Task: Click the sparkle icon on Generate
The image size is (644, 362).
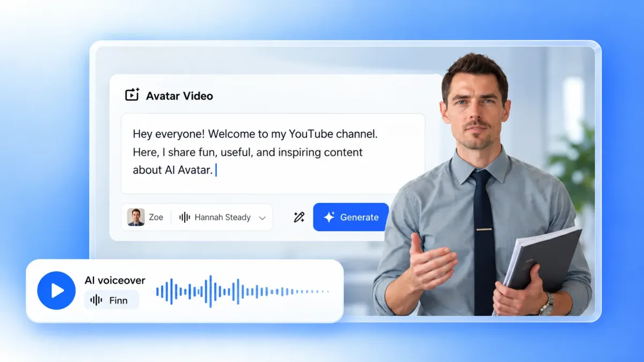Action: pos(329,217)
